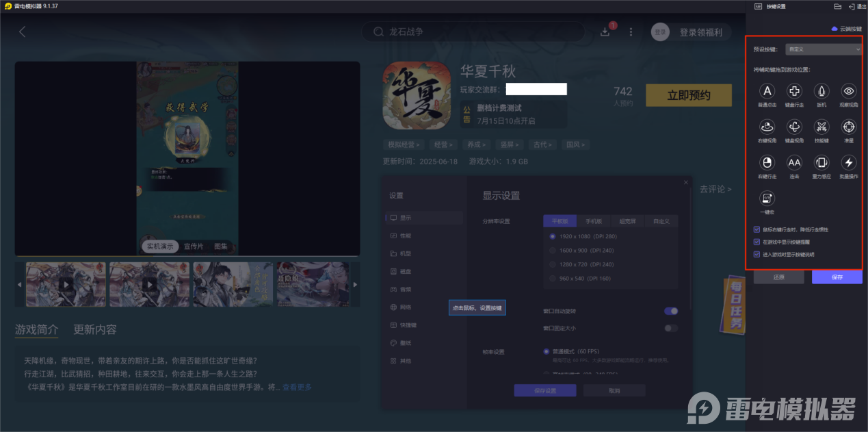Viewport: 868px width, 432px height.
Task: Toggle 窗口自动旋转 switch
Action: point(671,311)
